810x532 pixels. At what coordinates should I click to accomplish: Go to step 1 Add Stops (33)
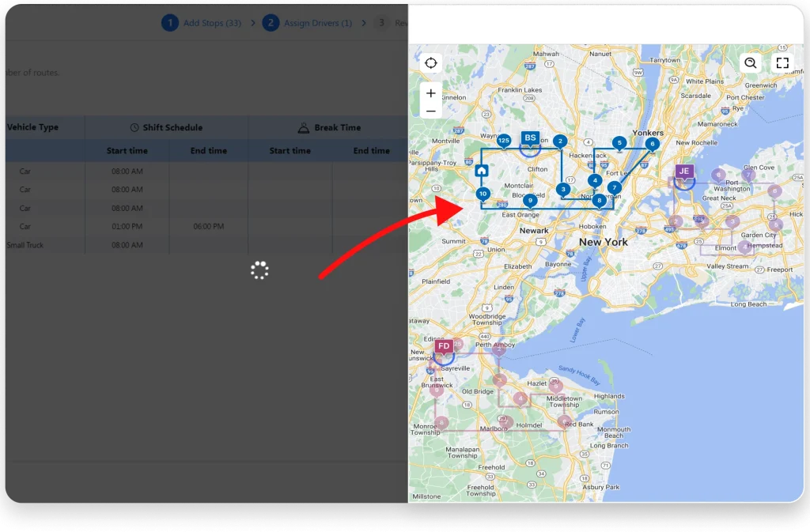coord(202,23)
